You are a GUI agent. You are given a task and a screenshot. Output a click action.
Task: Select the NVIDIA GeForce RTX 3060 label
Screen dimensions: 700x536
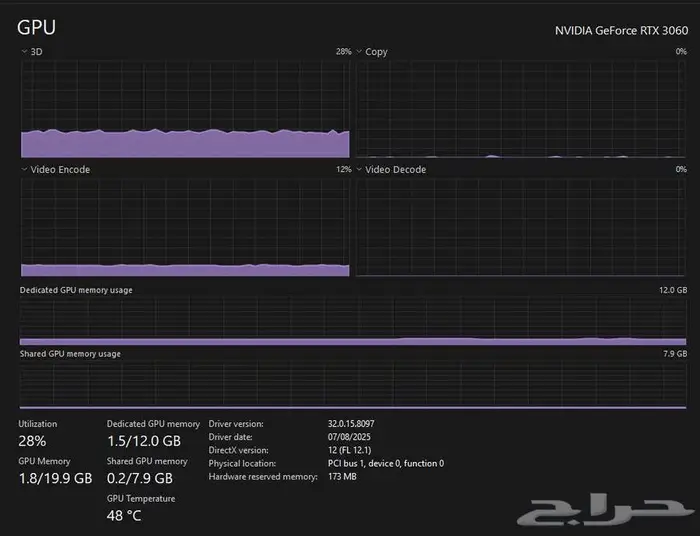[x=621, y=30]
